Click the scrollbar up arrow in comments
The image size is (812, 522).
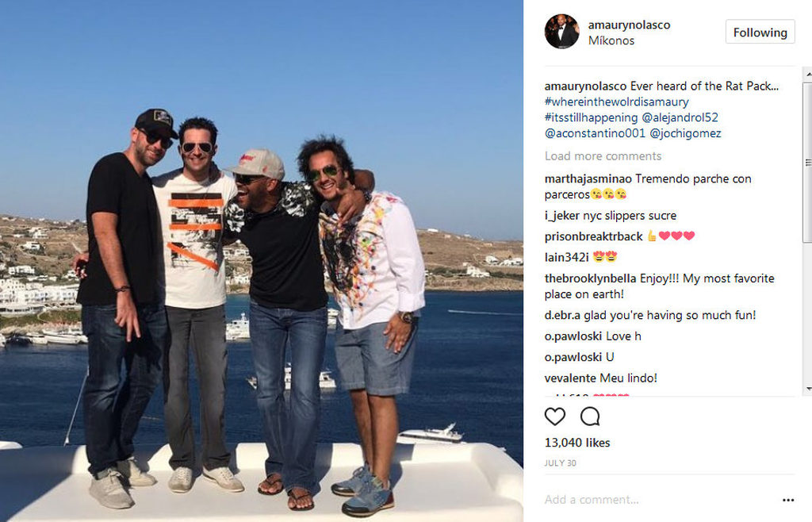click(807, 75)
